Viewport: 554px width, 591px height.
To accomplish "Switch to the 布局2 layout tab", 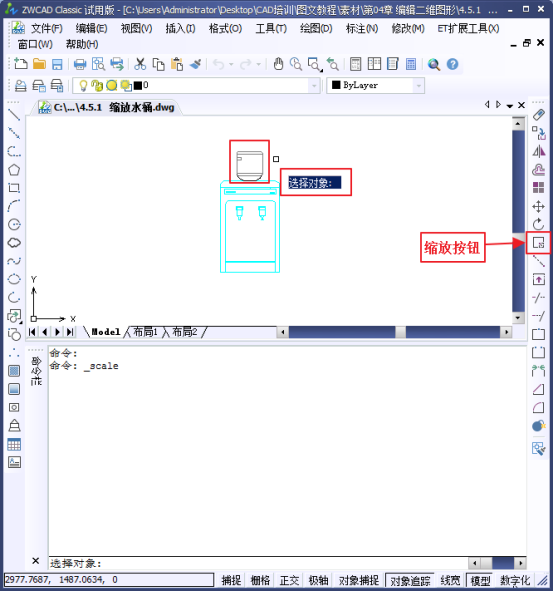I will click(x=185, y=332).
